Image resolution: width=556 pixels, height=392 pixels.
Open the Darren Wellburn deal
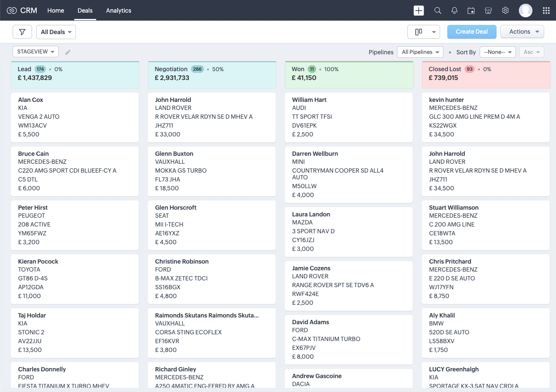pyautogui.click(x=349, y=175)
